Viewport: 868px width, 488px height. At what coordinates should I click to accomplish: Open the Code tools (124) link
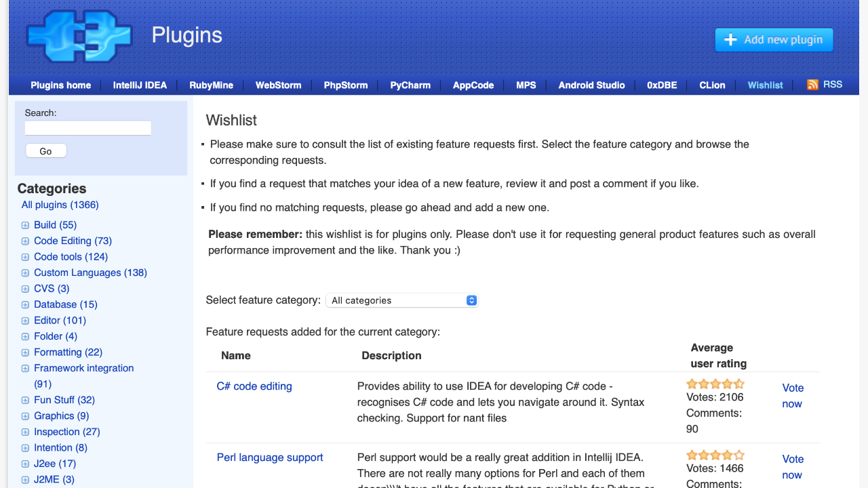point(71,257)
